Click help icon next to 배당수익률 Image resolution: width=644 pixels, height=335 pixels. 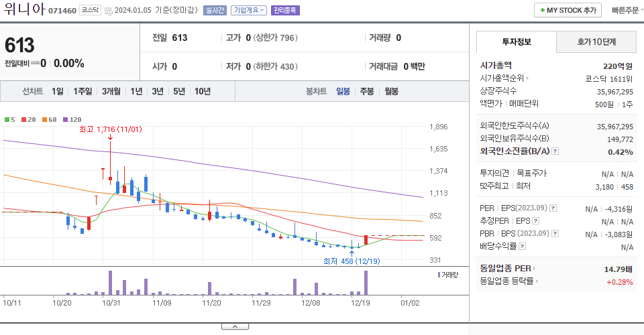coord(522,247)
